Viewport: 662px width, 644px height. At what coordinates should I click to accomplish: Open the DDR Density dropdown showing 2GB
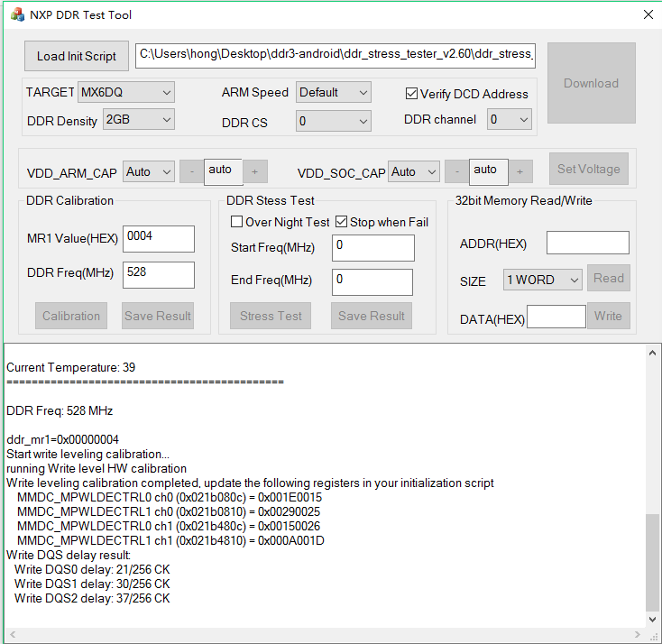[139, 119]
